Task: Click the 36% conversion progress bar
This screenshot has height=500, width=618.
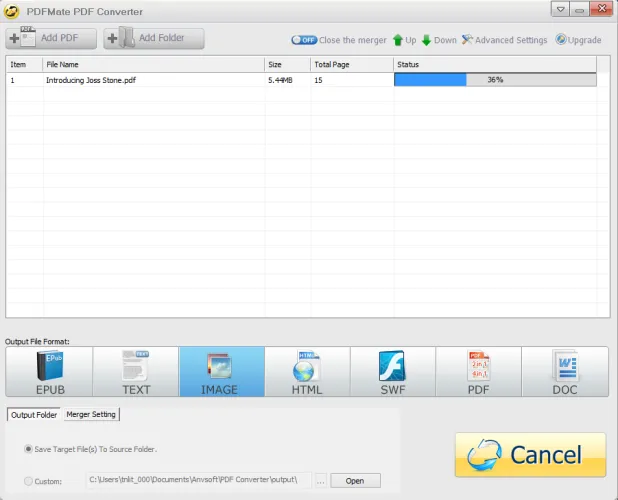Action: point(495,80)
